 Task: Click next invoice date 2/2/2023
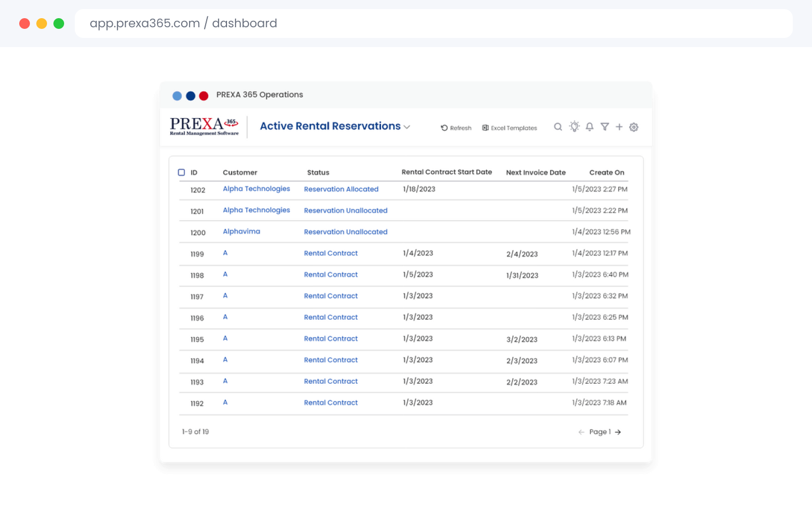[522, 383]
